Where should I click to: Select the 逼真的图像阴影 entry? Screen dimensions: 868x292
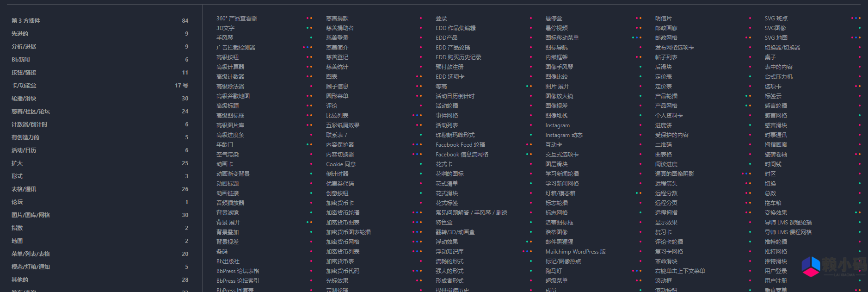point(674,174)
